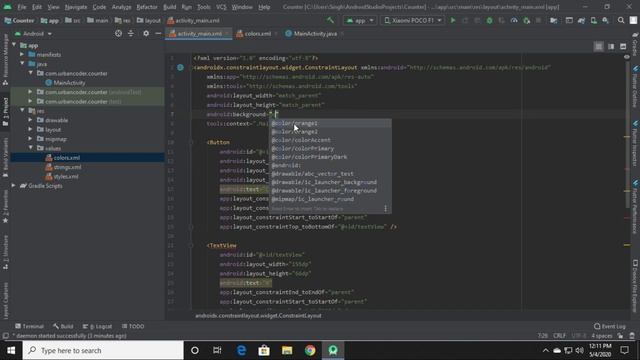Image resolution: width=640 pixels, height=360 pixels.
Task: Open the Refactor menu
Action: pos(147,7)
